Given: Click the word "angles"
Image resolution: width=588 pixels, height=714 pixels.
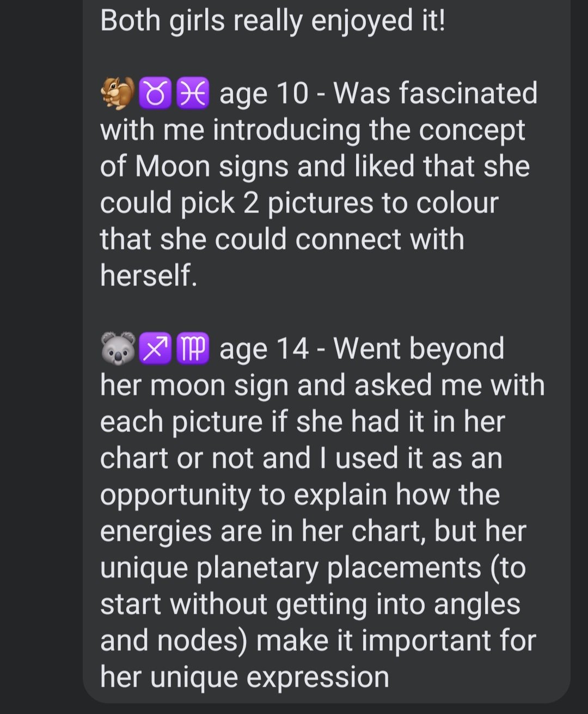Looking at the screenshot, I should (482, 604).
